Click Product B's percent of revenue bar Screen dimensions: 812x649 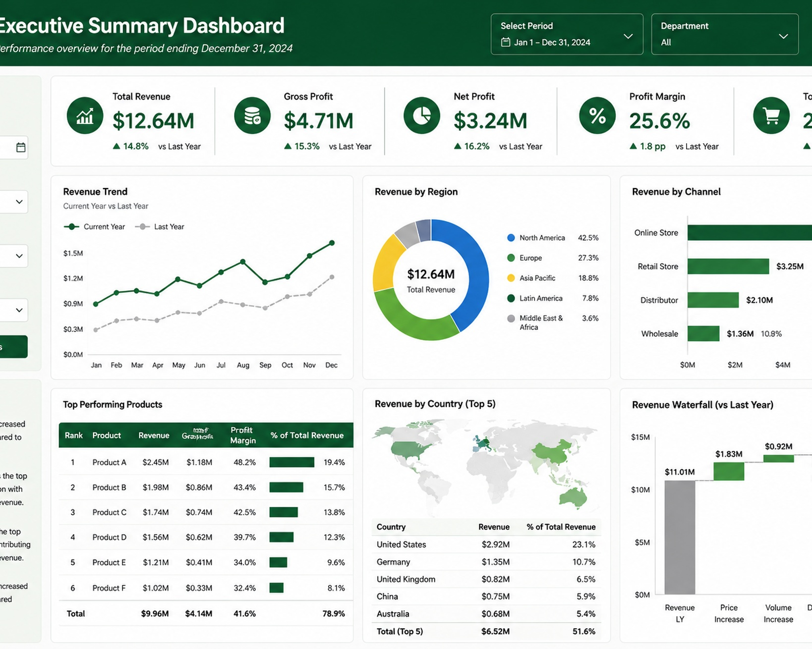[286, 487]
